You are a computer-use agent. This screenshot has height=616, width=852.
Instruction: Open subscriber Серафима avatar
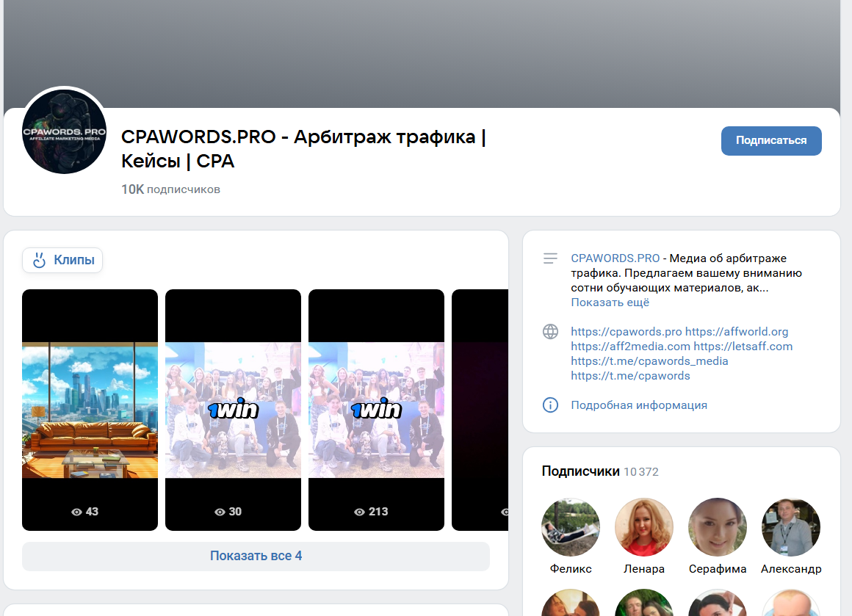[718, 527]
